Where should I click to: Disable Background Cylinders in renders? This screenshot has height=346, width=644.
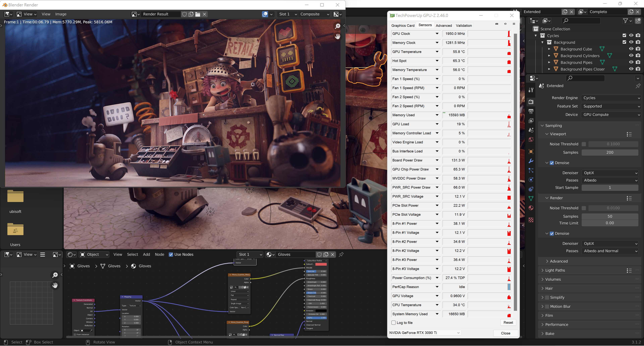point(638,55)
